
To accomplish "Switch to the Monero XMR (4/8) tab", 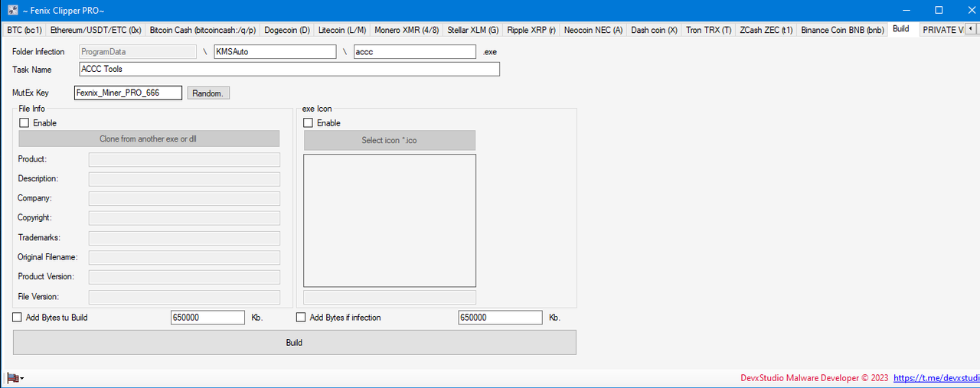I will [407, 30].
